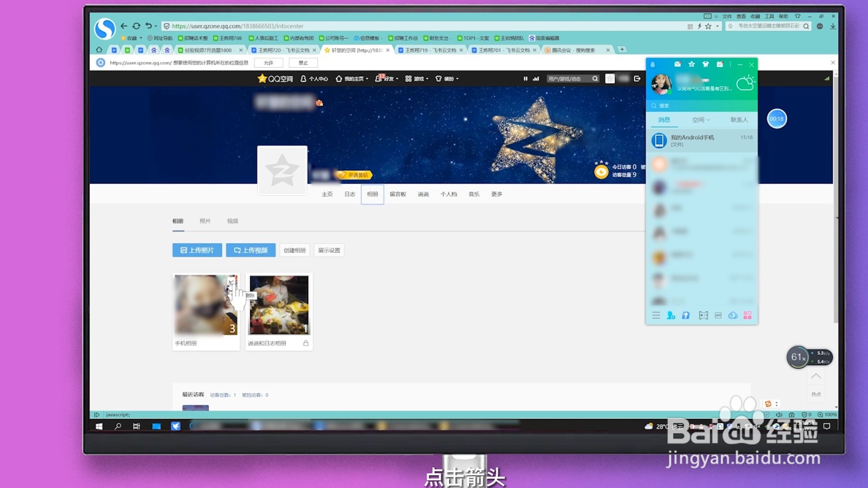Image resolution: width=868 pixels, height=488 pixels.
Task: Click the Qzone search magnifier icon
Action: coord(595,79)
